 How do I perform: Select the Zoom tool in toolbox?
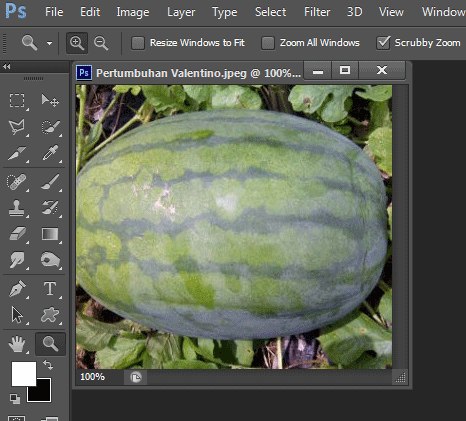click(50, 344)
